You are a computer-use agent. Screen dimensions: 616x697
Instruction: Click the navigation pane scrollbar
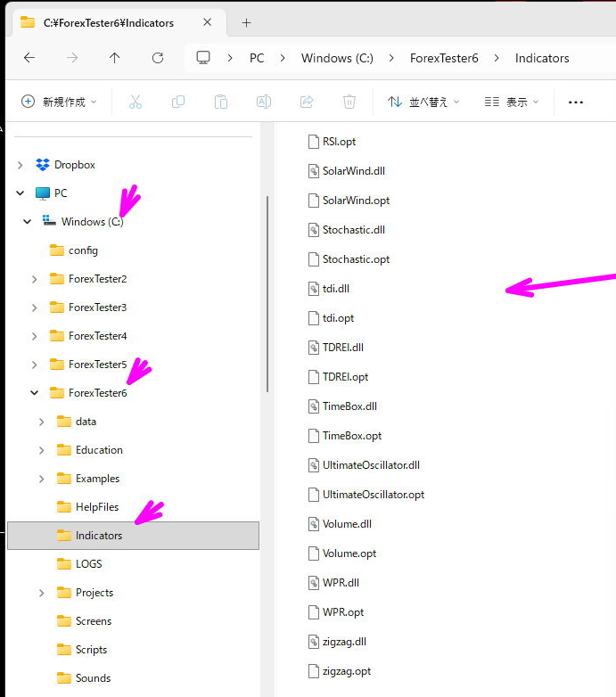pos(267,294)
